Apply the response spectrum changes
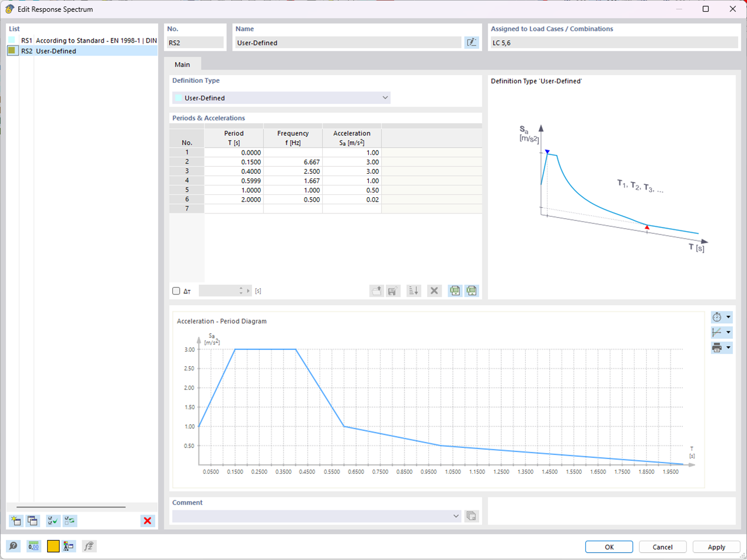The width and height of the screenshot is (747, 560). [716, 547]
